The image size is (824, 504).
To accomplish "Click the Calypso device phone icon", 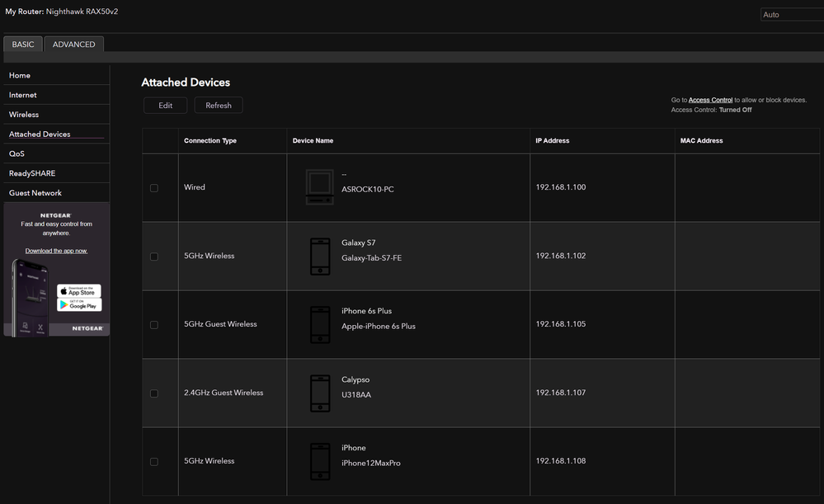I will point(320,393).
